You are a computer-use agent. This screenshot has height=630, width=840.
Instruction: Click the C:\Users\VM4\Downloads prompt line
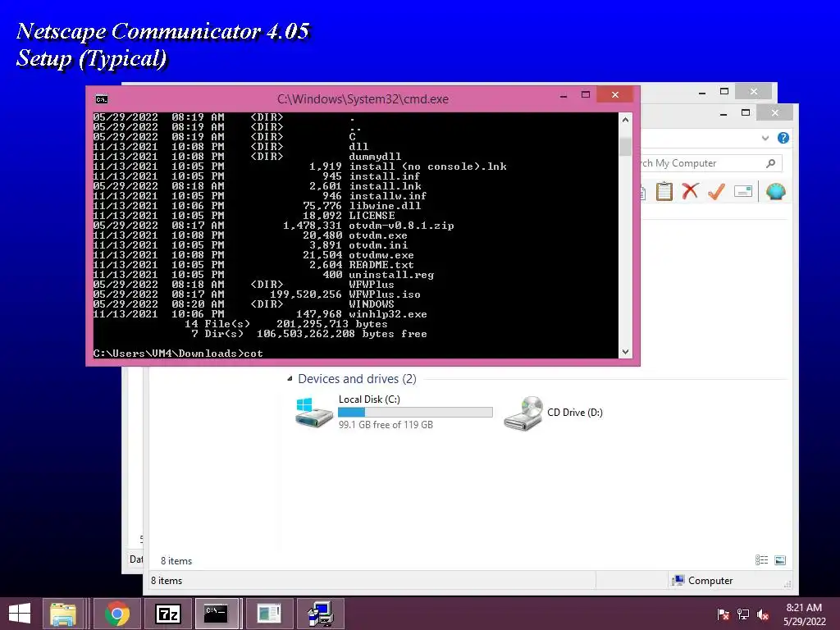point(178,354)
